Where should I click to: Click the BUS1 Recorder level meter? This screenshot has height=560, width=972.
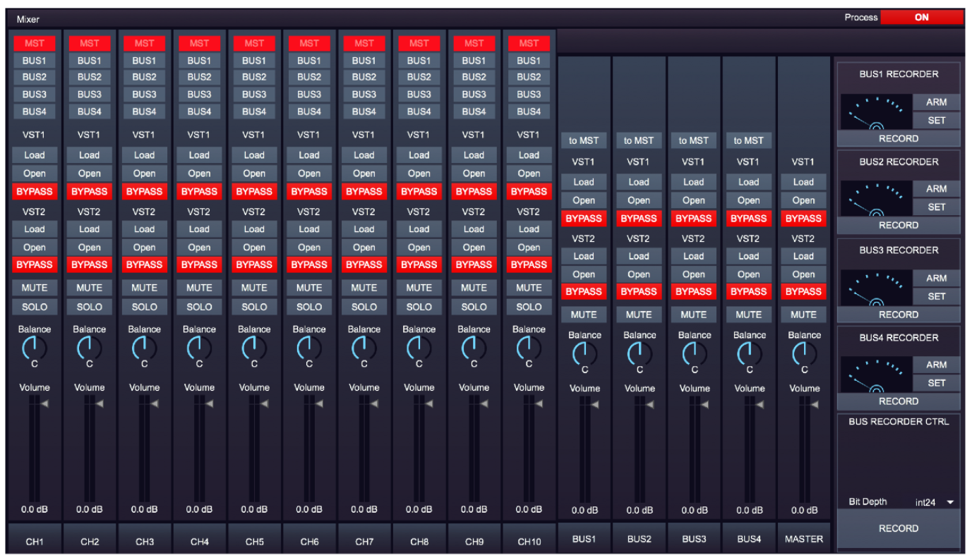click(875, 112)
